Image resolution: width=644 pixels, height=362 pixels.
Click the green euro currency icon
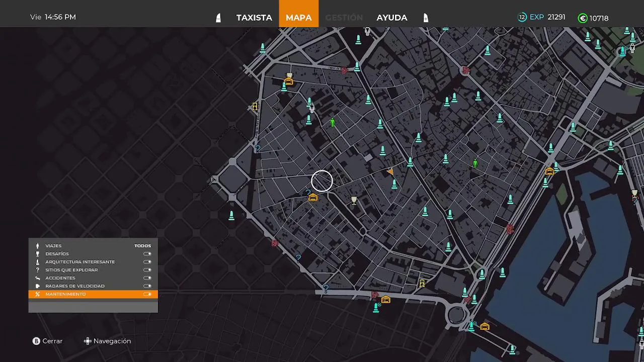pos(583,18)
